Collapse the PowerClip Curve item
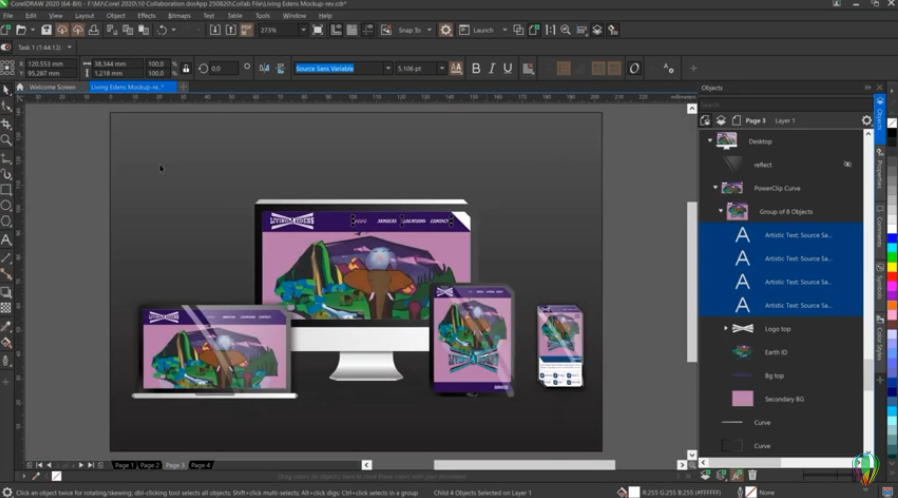Screen dimensions: 898x498 (x=715, y=187)
